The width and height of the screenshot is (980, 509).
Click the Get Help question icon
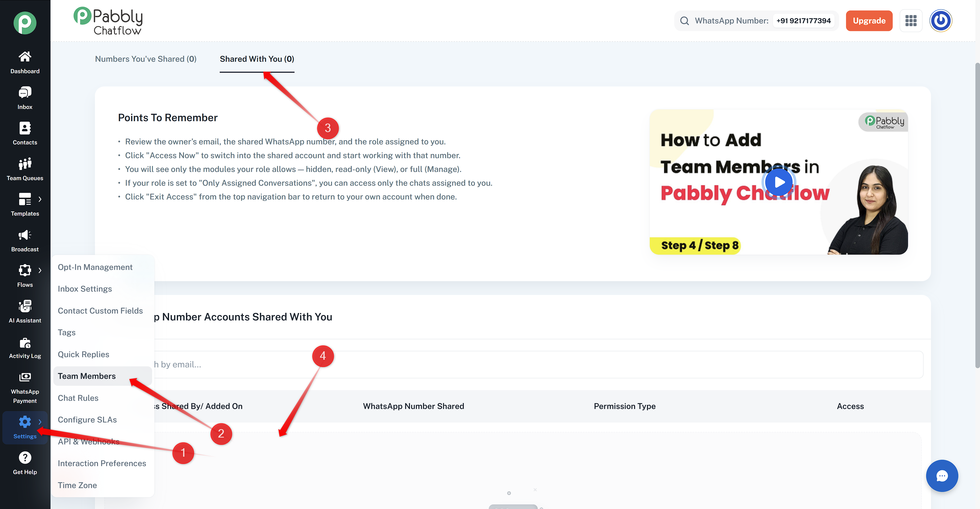point(25,458)
